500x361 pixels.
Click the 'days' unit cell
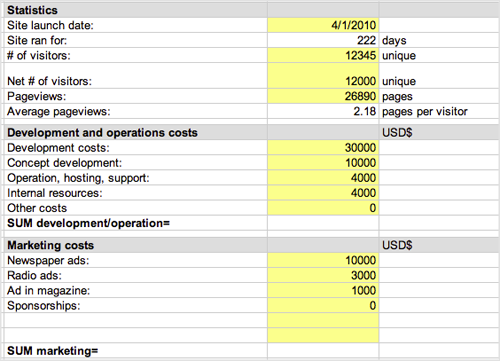439,40
